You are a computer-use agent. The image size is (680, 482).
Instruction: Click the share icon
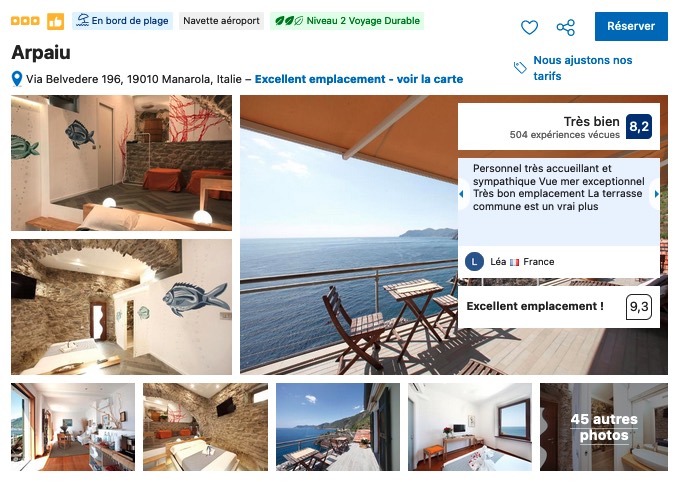pyautogui.click(x=566, y=27)
